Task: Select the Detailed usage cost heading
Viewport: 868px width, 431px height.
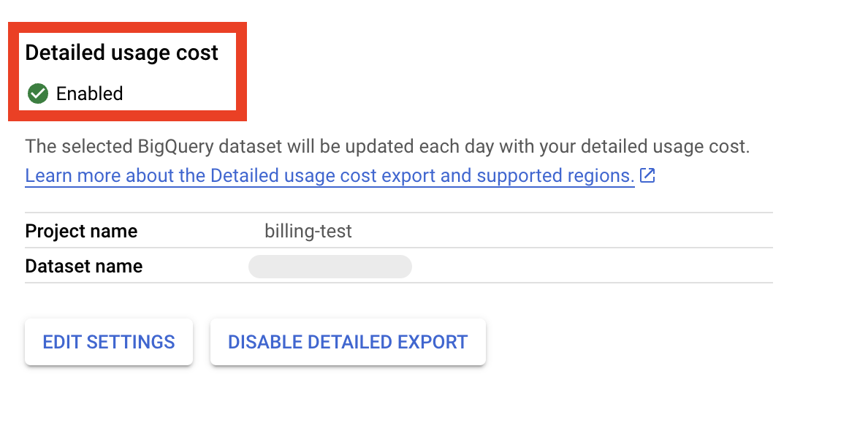Action: [121, 53]
